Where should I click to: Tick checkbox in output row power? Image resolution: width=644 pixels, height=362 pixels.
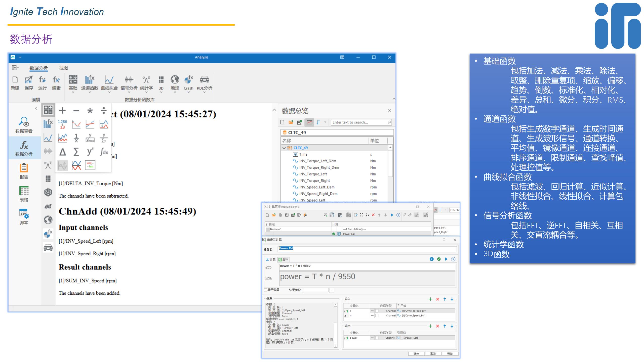click(x=377, y=338)
